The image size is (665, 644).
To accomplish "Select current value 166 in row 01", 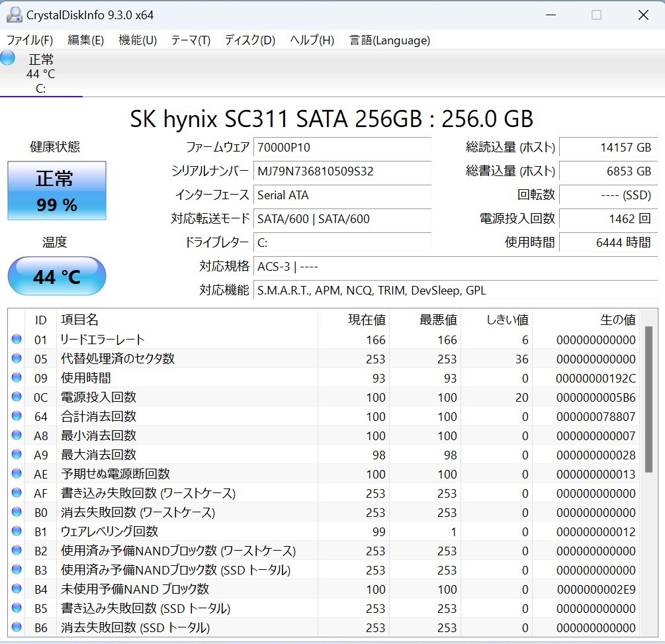I will coord(376,340).
